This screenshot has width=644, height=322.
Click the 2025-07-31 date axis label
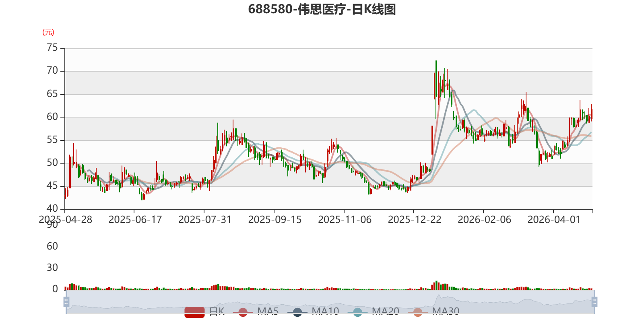click(205, 220)
